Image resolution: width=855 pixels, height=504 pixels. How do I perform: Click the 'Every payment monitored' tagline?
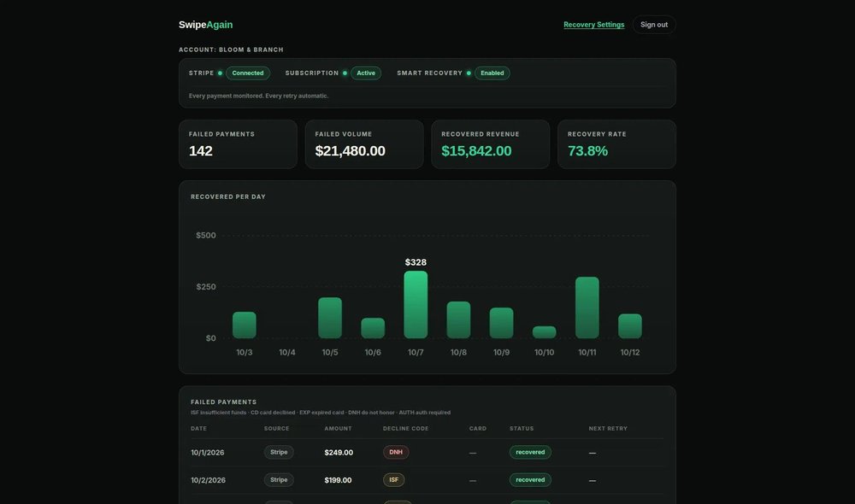(258, 96)
